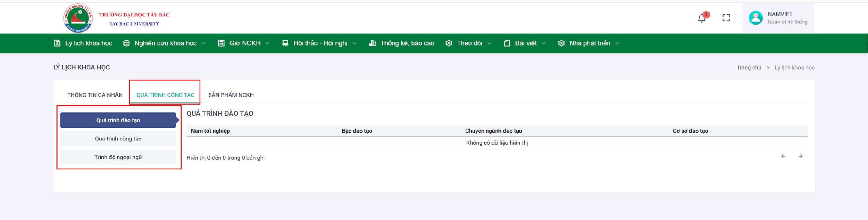Expand the Theo dõi menu
868x220 pixels.
[x=468, y=43]
